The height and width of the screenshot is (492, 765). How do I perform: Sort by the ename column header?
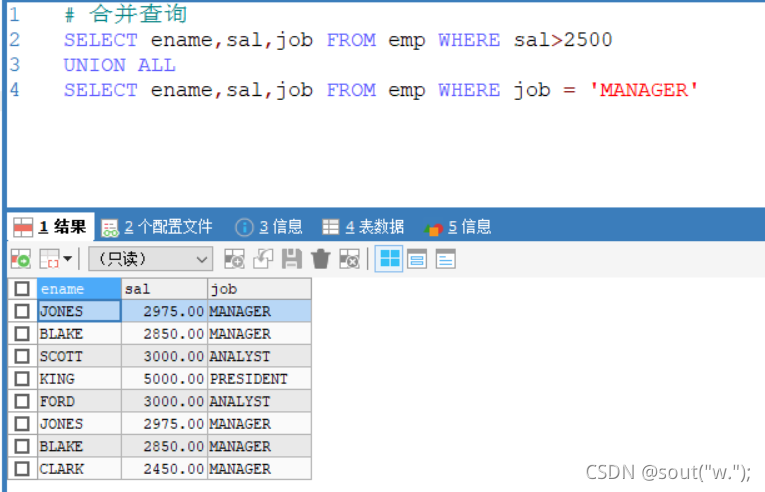pyautogui.click(x=79, y=289)
